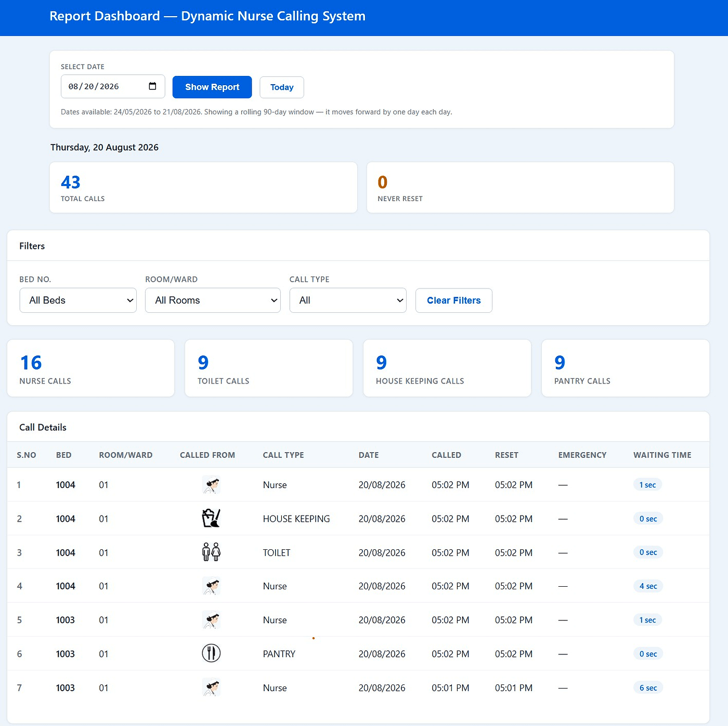The image size is (728, 726).
Task: Click the Select Date input field
Action: pyautogui.click(x=113, y=86)
